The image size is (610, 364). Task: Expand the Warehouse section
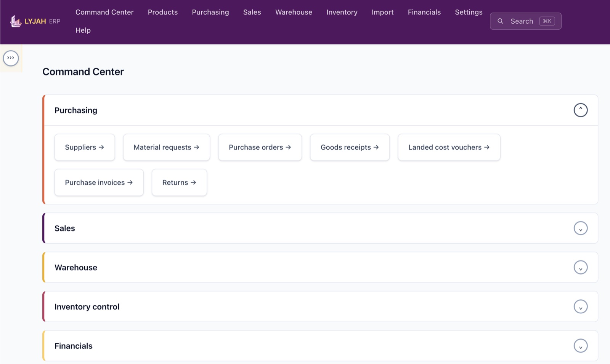(x=580, y=267)
